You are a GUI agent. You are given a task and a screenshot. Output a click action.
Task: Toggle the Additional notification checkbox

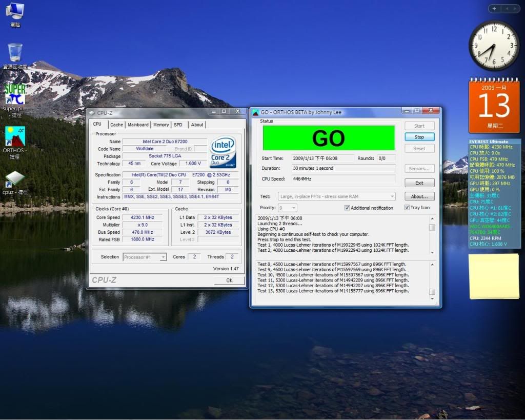(x=347, y=208)
